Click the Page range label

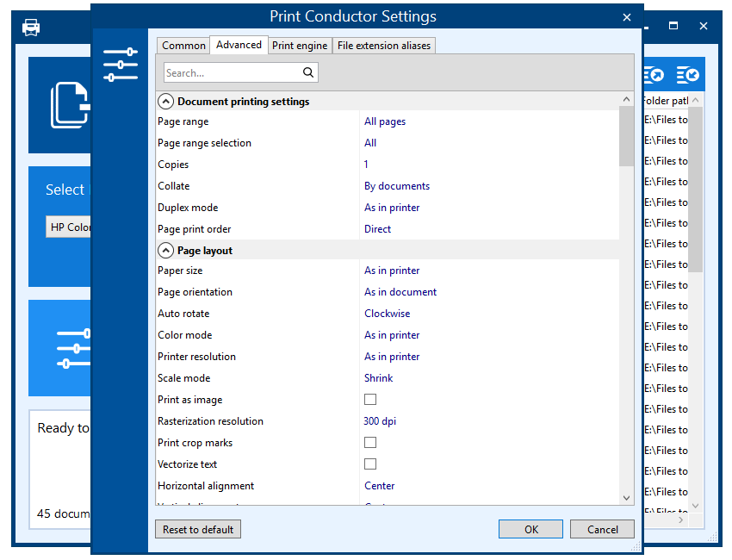pyautogui.click(x=183, y=121)
